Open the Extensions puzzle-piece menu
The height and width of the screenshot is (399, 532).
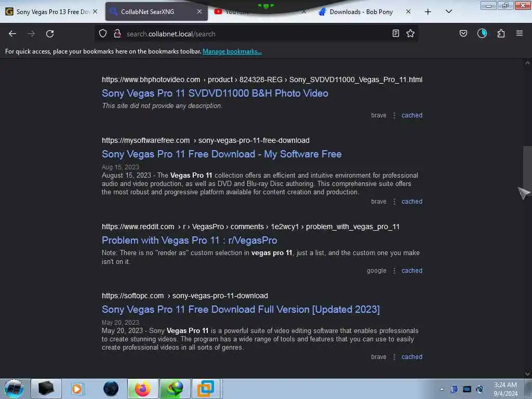click(x=501, y=33)
